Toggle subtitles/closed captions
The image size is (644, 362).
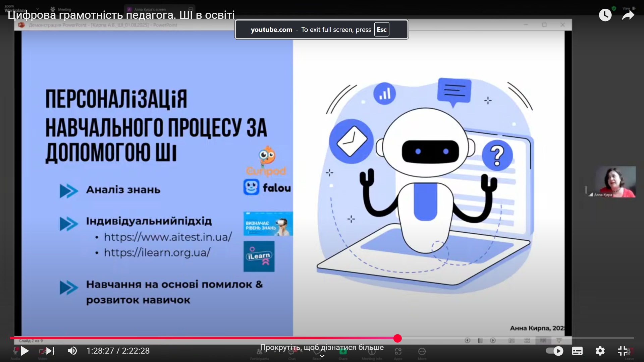577,351
